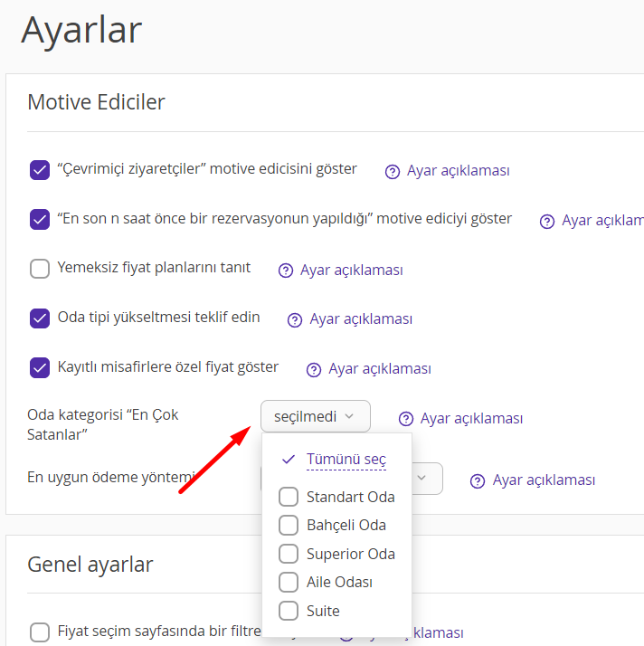Click help icon beside Yemeksiz fiyat planlarını
This screenshot has height=646, width=644.
(x=285, y=271)
